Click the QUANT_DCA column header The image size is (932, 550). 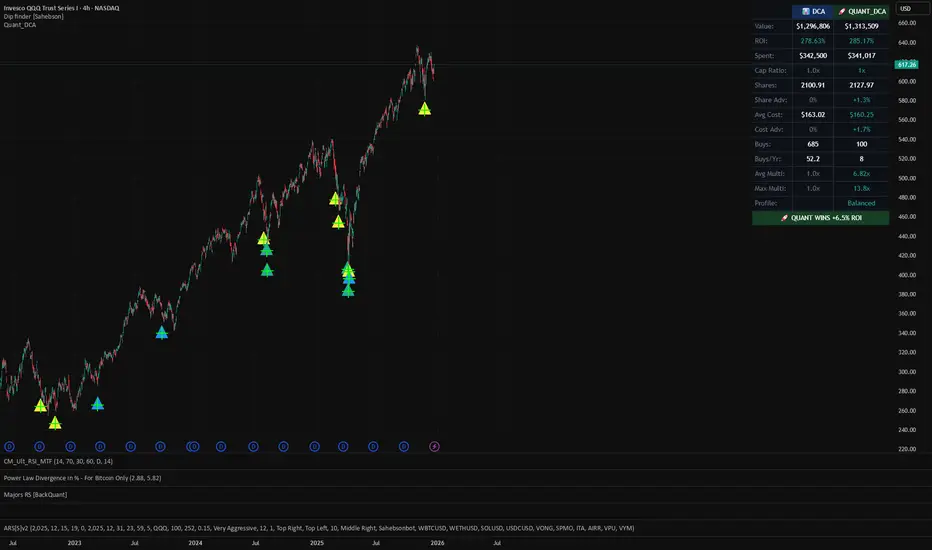[861, 11]
